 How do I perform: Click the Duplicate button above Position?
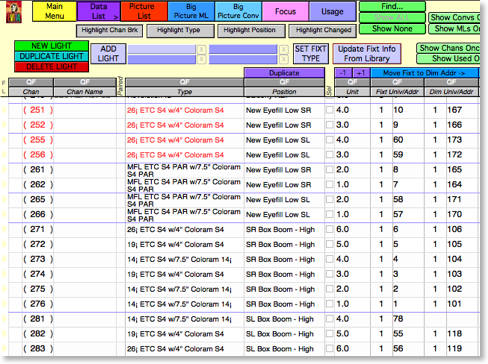(x=284, y=73)
